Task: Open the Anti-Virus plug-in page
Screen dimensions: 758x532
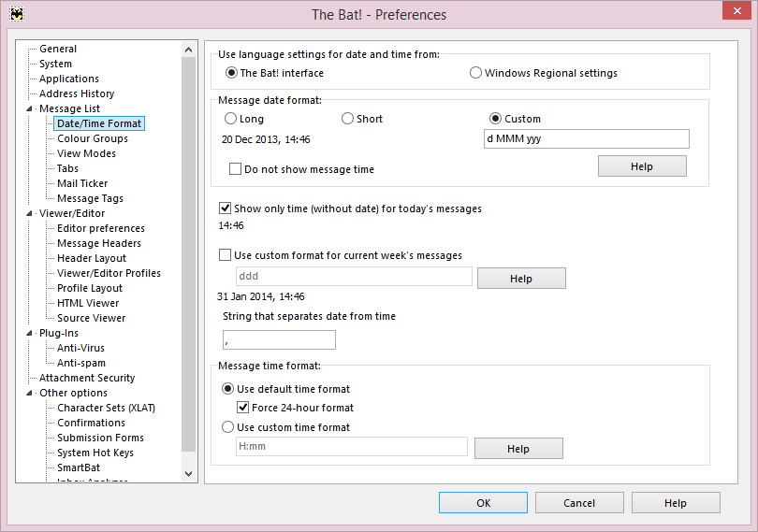Action: [80, 349]
